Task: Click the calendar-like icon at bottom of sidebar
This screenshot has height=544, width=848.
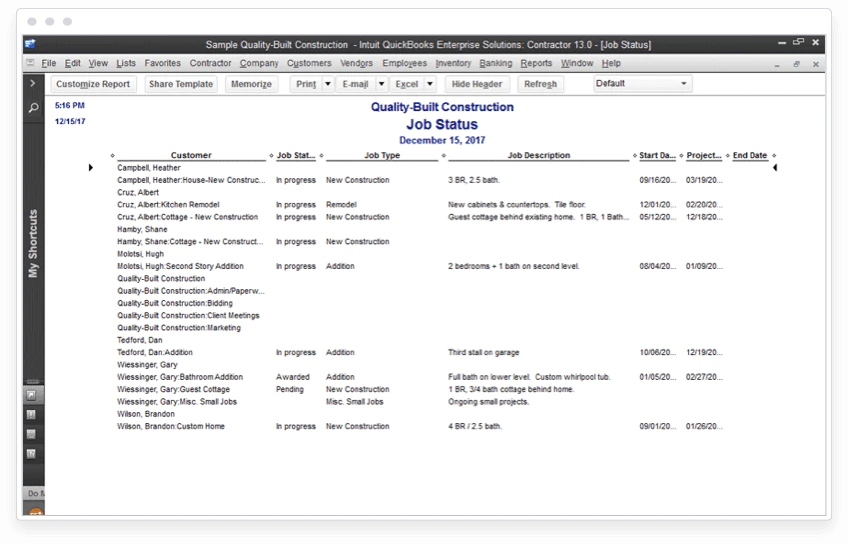Action: point(31,454)
